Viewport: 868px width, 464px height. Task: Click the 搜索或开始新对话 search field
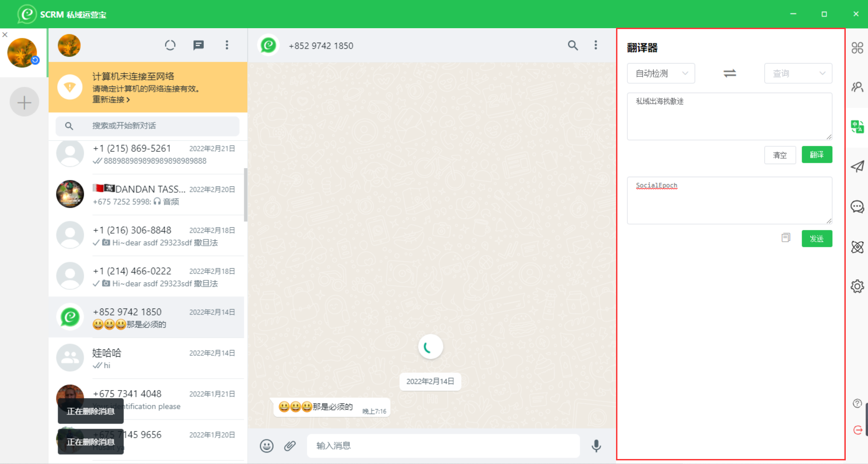148,126
